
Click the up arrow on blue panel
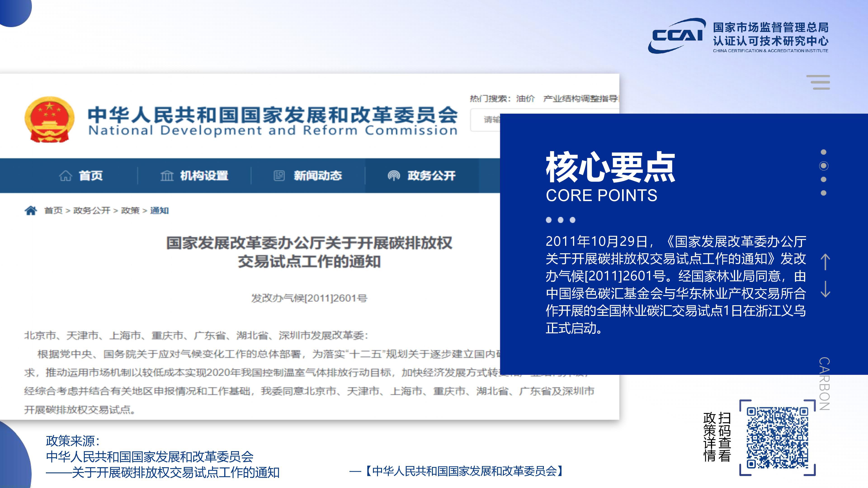(x=825, y=262)
